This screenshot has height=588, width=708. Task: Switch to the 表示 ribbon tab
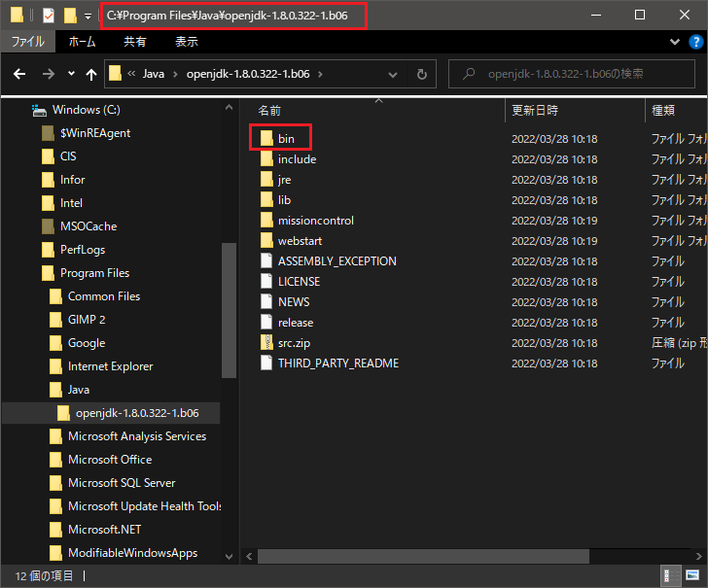coord(186,42)
